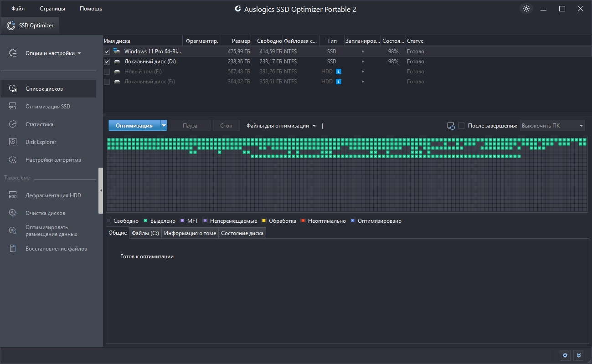This screenshot has height=364, width=592.
Task: Click the Стоп button
Action: pos(227,126)
